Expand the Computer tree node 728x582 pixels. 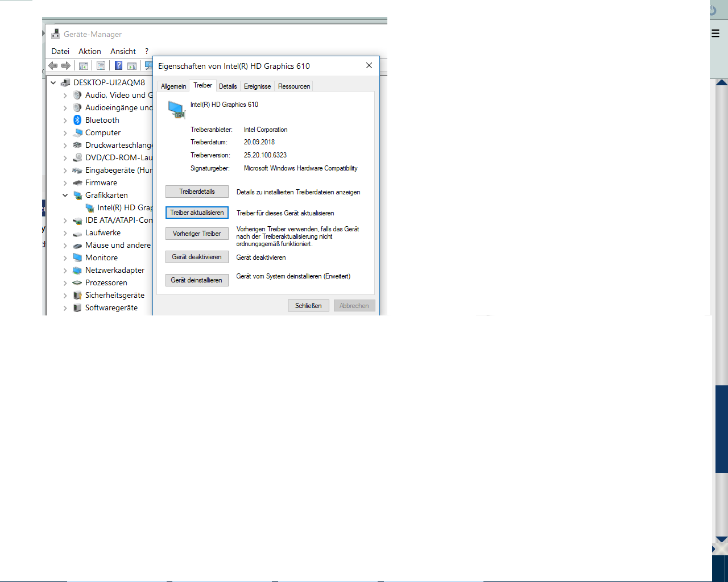coord(65,132)
